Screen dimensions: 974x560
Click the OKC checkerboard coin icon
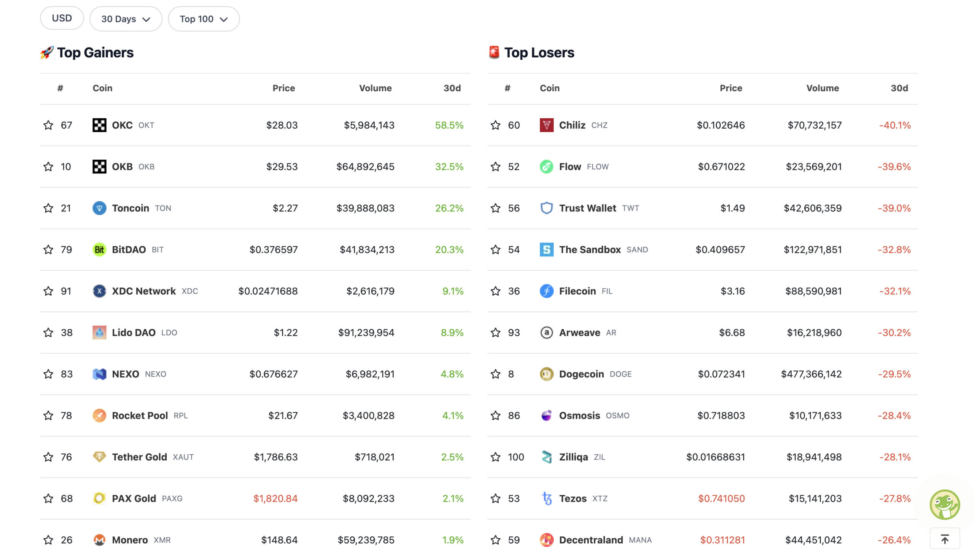click(99, 125)
